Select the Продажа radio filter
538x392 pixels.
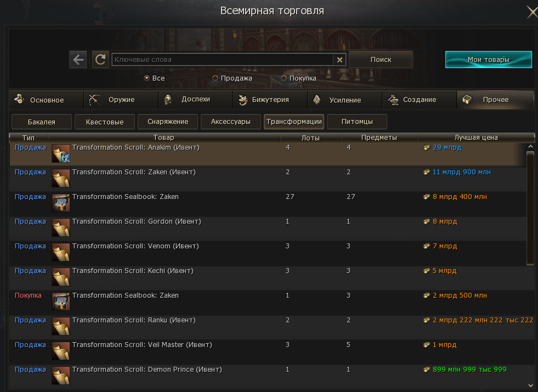[x=215, y=78]
